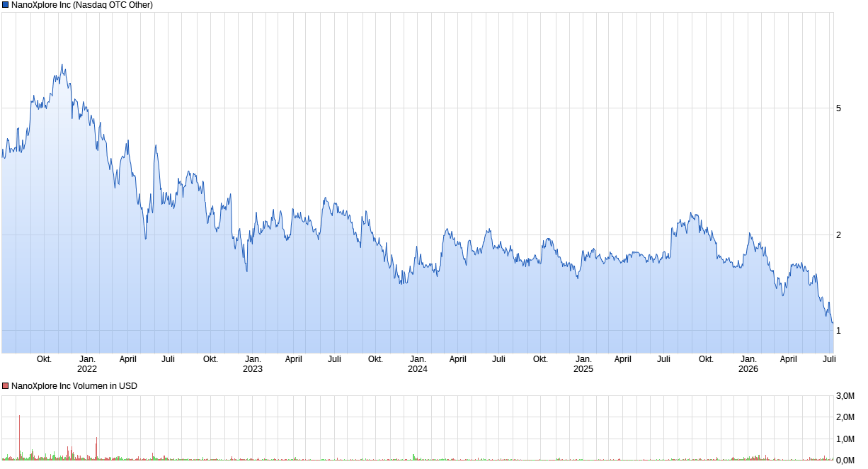Image resolution: width=868 pixels, height=469 pixels.
Task: Click the volume axis label 3,0M
Action: point(845,395)
